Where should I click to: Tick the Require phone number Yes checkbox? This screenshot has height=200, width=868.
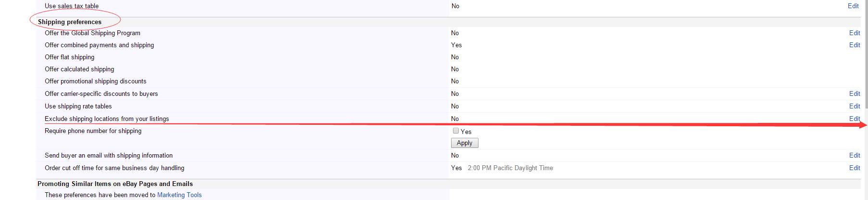[456, 131]
